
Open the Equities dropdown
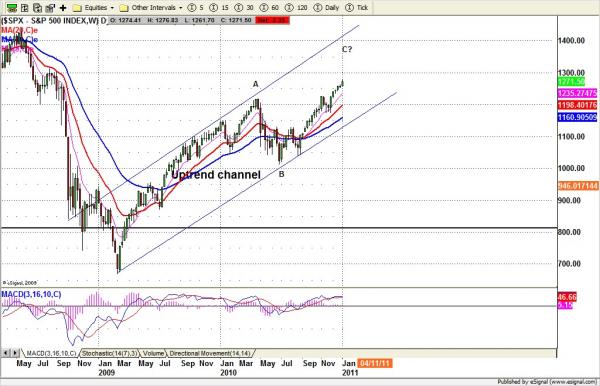click(x=93, y=8)
